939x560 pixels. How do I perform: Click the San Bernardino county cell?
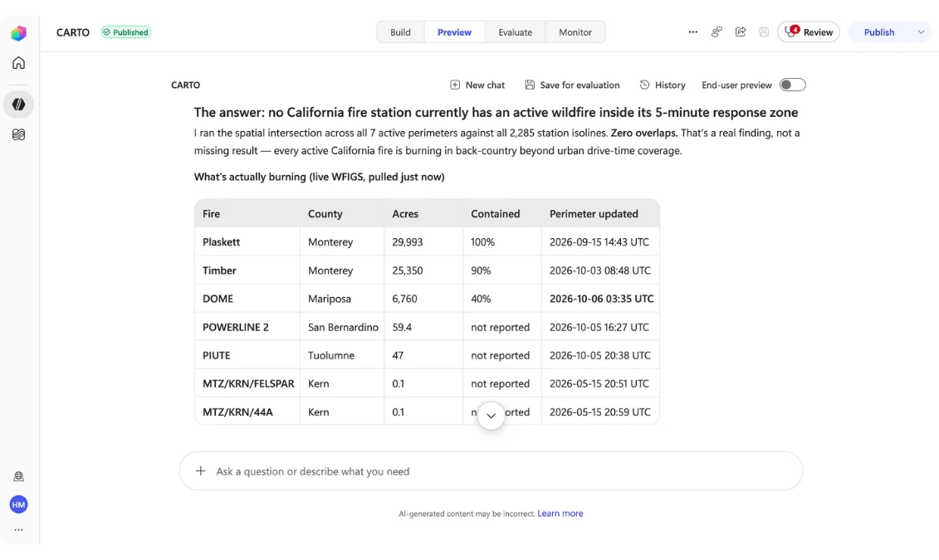coord(343,327)
